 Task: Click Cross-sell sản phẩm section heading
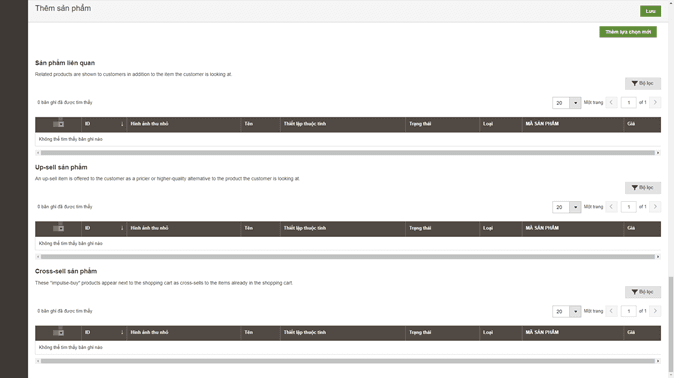tap(66, 271)
